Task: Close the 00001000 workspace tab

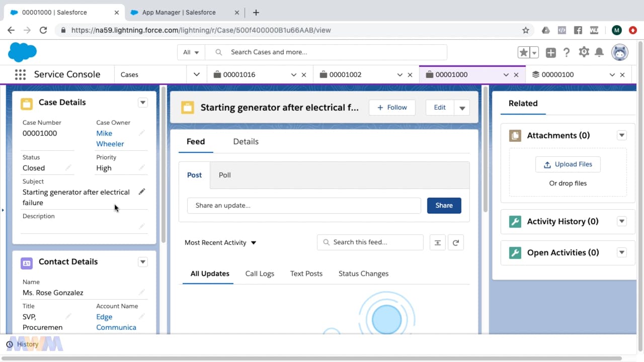Action: [x=516, y=75]
